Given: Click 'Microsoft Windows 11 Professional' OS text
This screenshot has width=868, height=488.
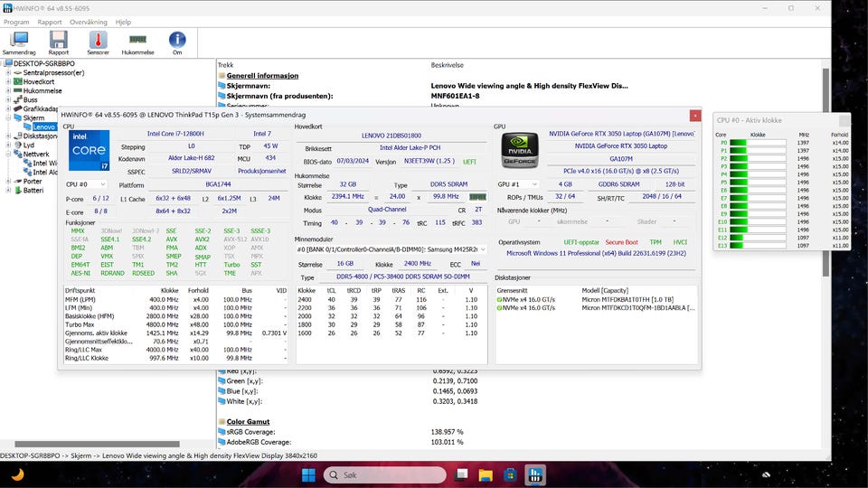Looking at the screenshot, I should 596,253.
